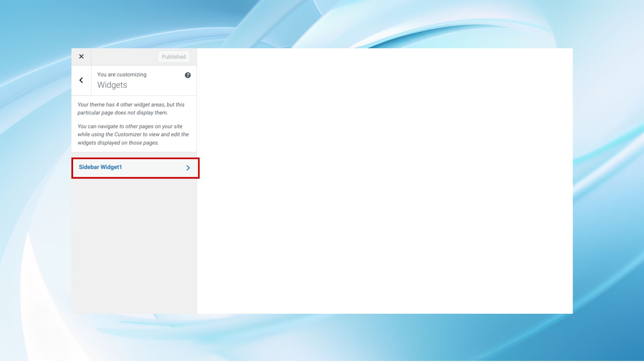
Task: Go back using the left chevron
Action: point(81,80)
